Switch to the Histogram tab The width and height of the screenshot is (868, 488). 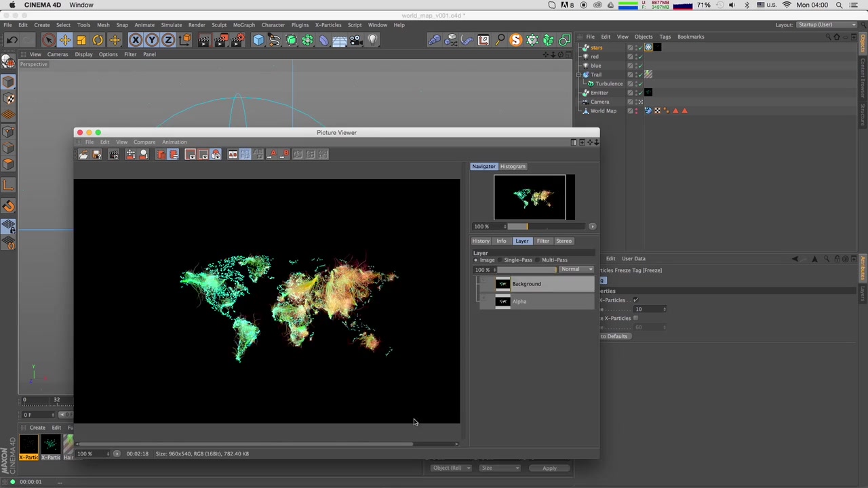click(x=513, y=166)
